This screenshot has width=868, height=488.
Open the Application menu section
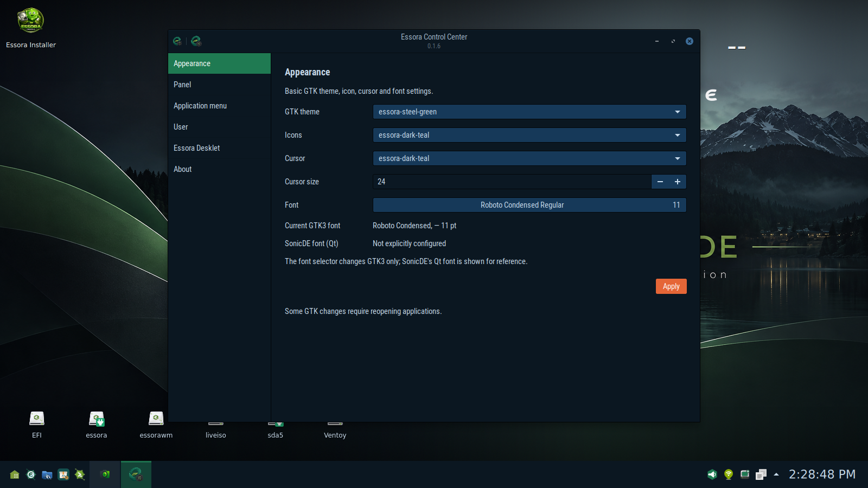tap(219, 106)
